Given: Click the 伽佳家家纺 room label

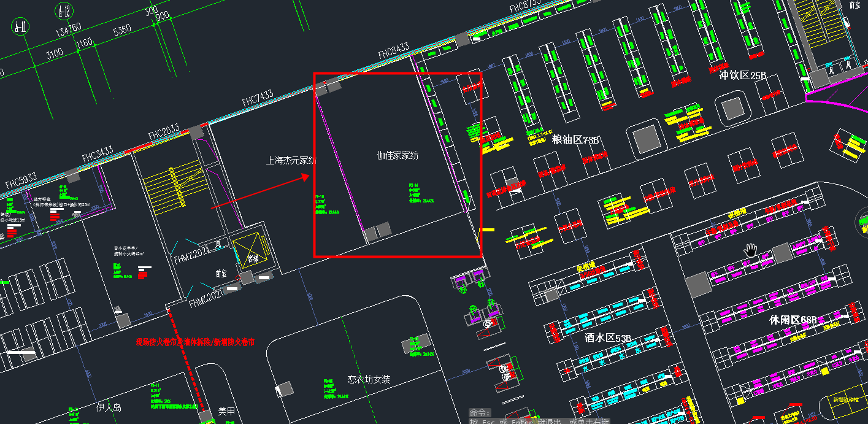Looking at the screenshot, I should pos(398,156).
